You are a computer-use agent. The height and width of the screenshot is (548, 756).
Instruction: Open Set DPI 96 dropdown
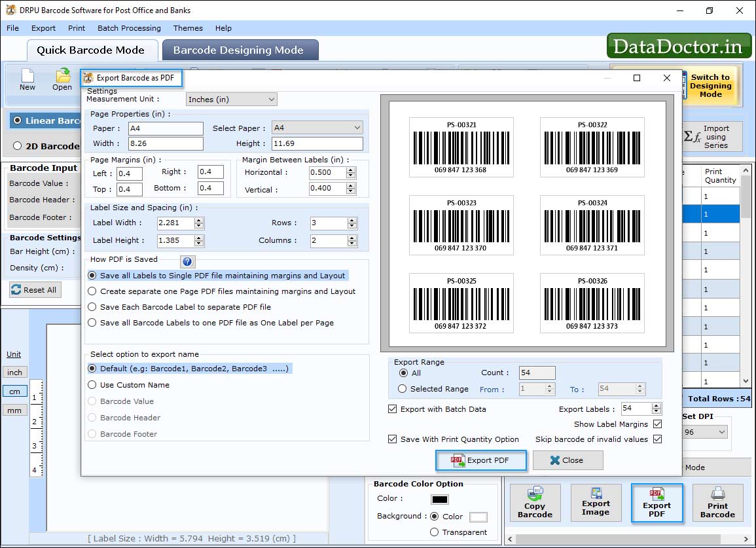(705, 432)
